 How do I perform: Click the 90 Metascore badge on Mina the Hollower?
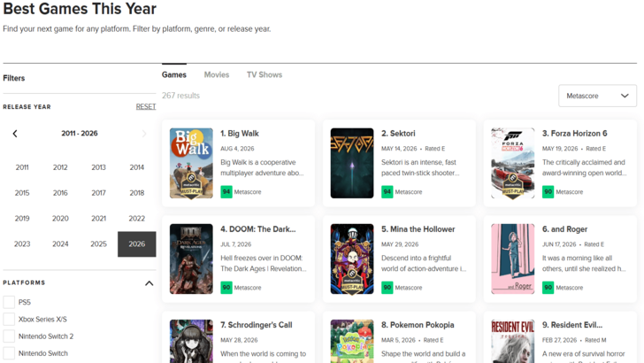click(x=387, y=288)
